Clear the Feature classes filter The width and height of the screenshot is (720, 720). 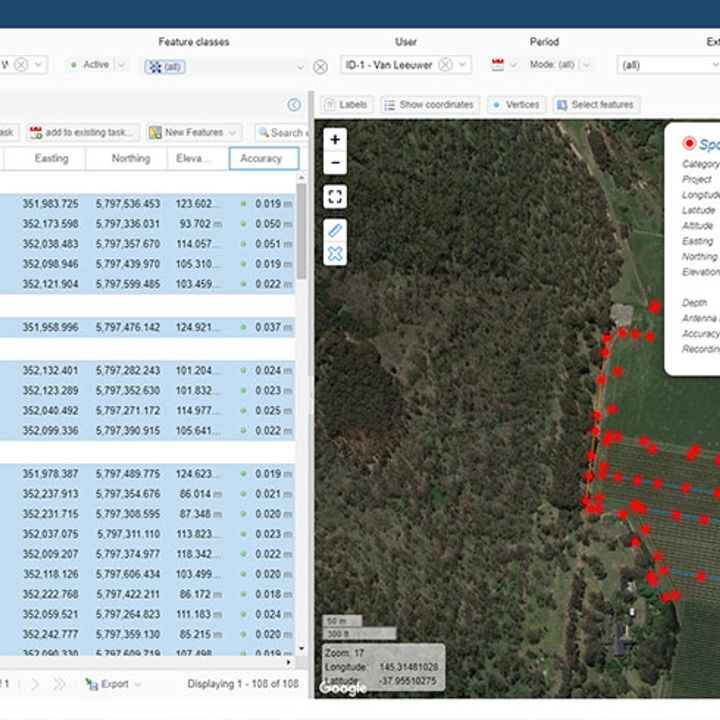[x=320, y=67]
